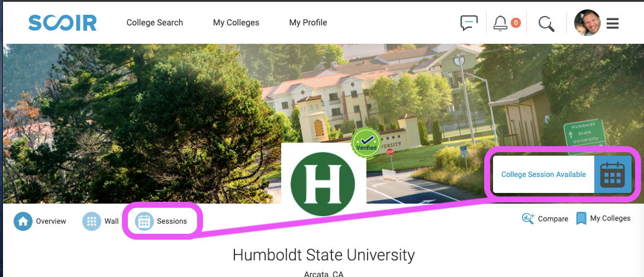Navigate to My Profile
The width and height of the screenshot is (644, 277).
pyautogui.click(x=308, y=23)
